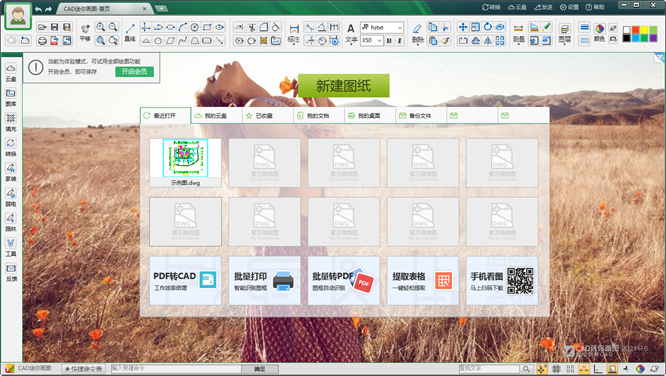Viewport: 666px width, 376px height.
Task: Select the text tool 文字
Action: pos(351,34)
